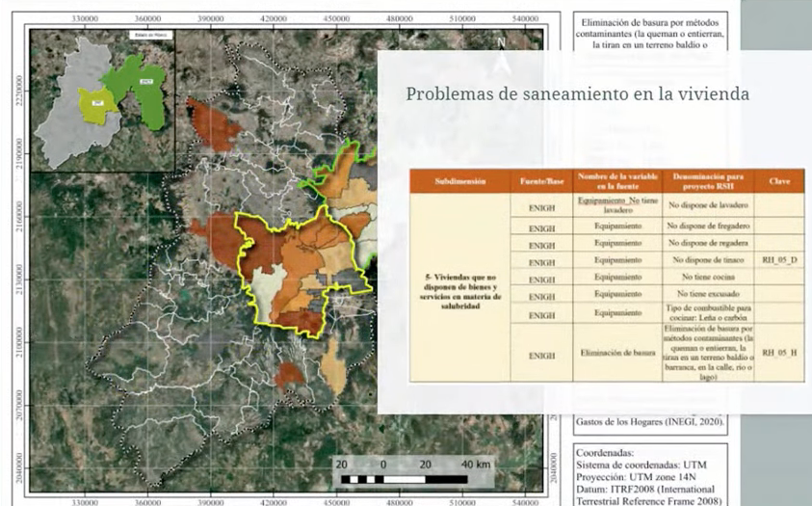Click the dark brown municipality in the map's north
The height and width of the screenshot is (506, 812).
pos(210,125)
